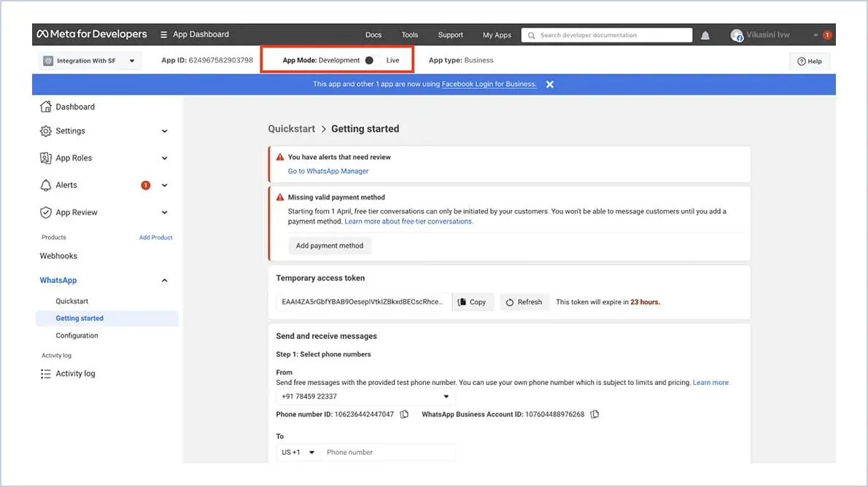This screenshot has width=868, height=487.
Task: Open the Support menu
Action: [x=450, y=35]
